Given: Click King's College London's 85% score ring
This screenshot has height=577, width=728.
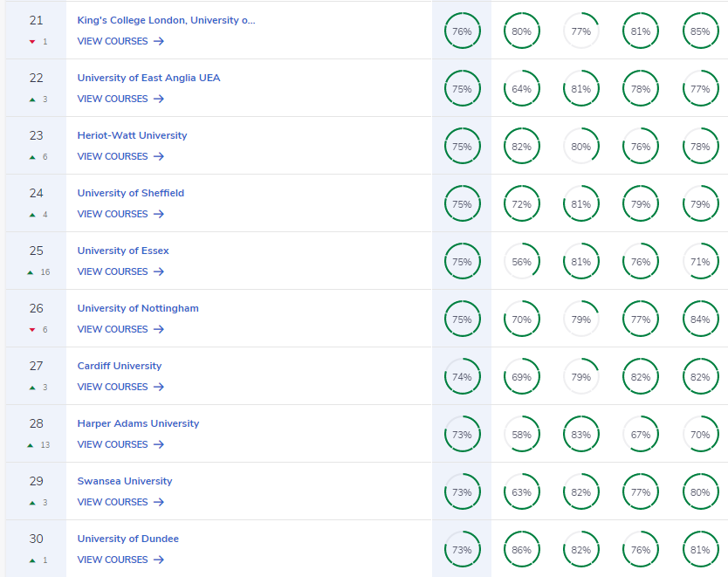Looking at the screenshot, I should [700, 31].
